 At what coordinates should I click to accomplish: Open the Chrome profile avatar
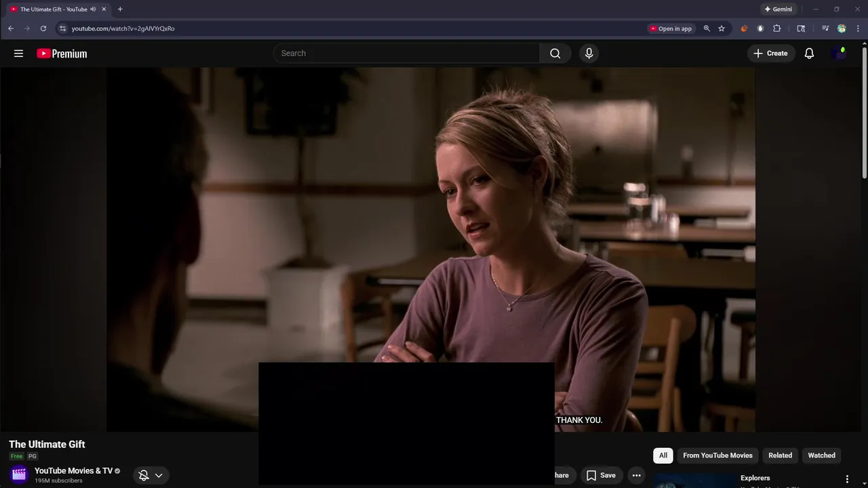[842, 28]
